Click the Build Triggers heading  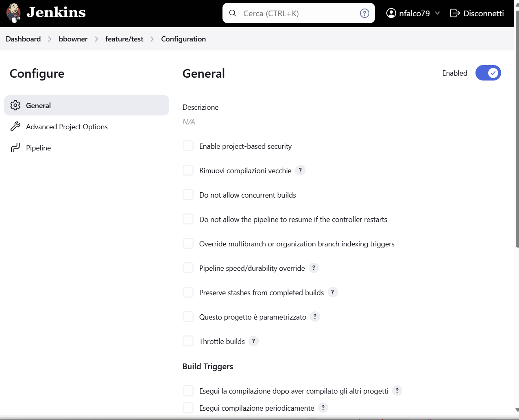click(x=208, y=366)
